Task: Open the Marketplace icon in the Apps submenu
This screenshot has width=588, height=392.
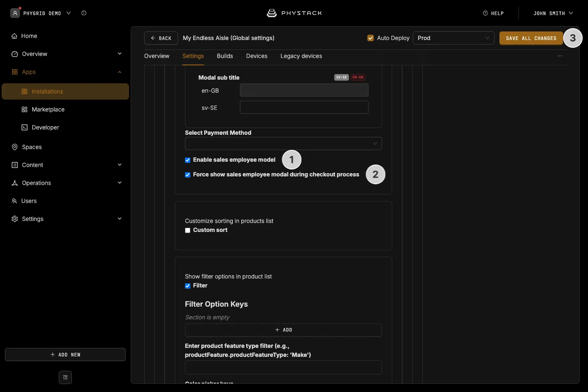Action: click(x=24, y=109)
